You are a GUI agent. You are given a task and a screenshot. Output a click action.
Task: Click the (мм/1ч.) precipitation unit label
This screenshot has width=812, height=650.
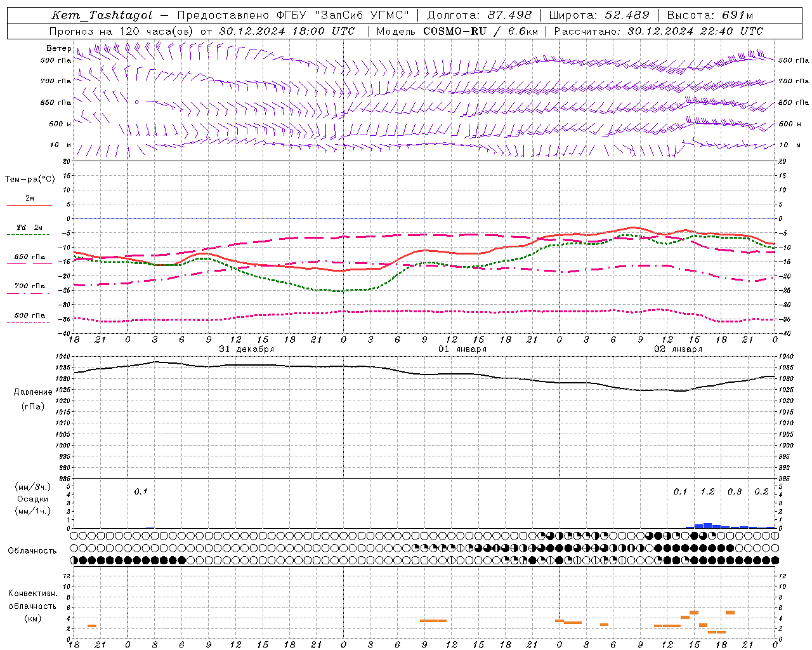[x=33, y=511]
